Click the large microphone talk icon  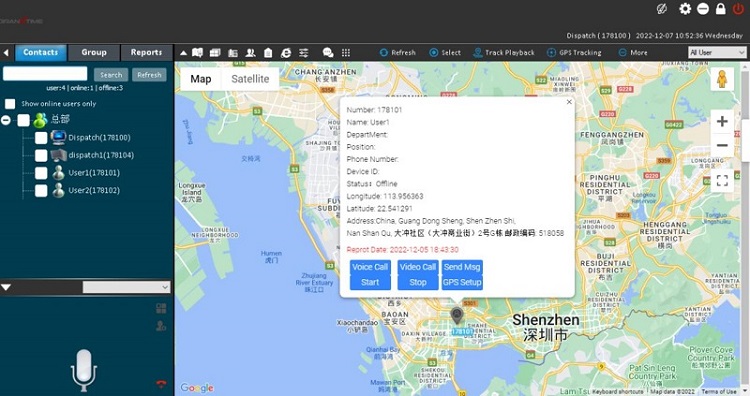(x=84, y=370)
